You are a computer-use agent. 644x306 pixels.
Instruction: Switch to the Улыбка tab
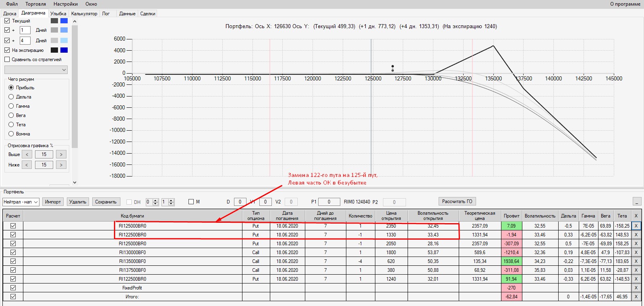(58, 14)
